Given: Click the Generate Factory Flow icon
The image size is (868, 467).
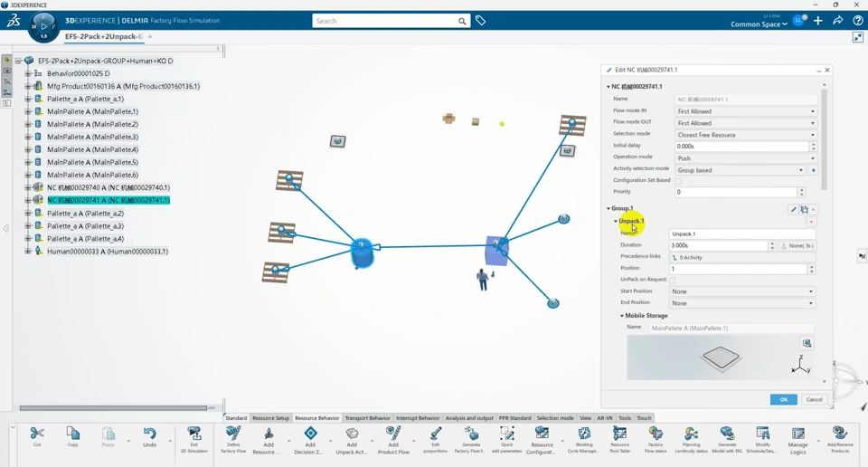Looking at the screenshot, I should [x=471, y=434].
